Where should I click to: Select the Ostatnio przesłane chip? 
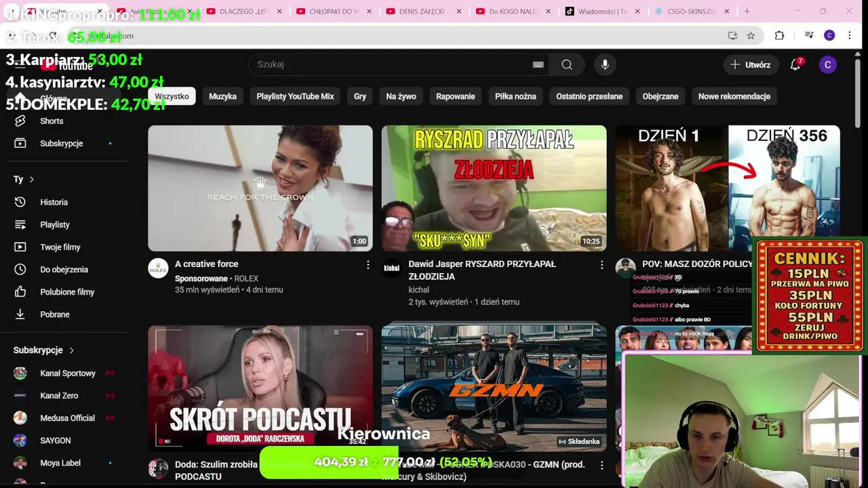589,96
